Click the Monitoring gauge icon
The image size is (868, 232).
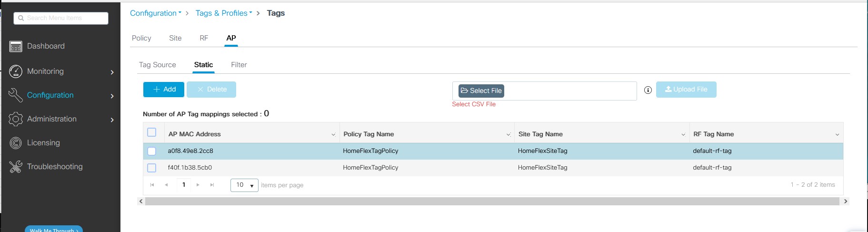coord(16,71)
